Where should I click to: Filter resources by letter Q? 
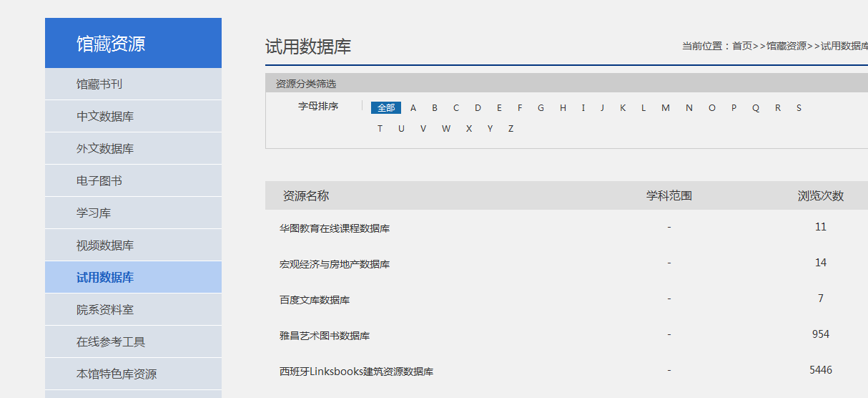(756, 108)
